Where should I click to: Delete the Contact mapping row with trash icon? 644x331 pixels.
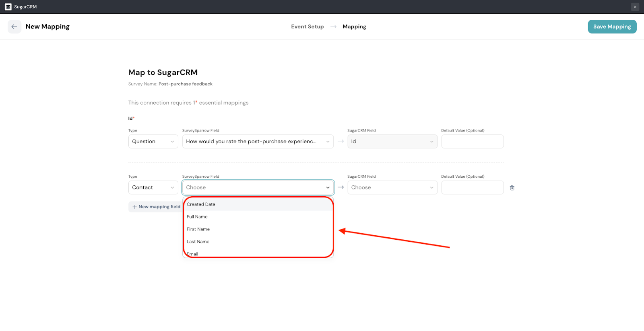pyautogui.click(x=512, y=188)
